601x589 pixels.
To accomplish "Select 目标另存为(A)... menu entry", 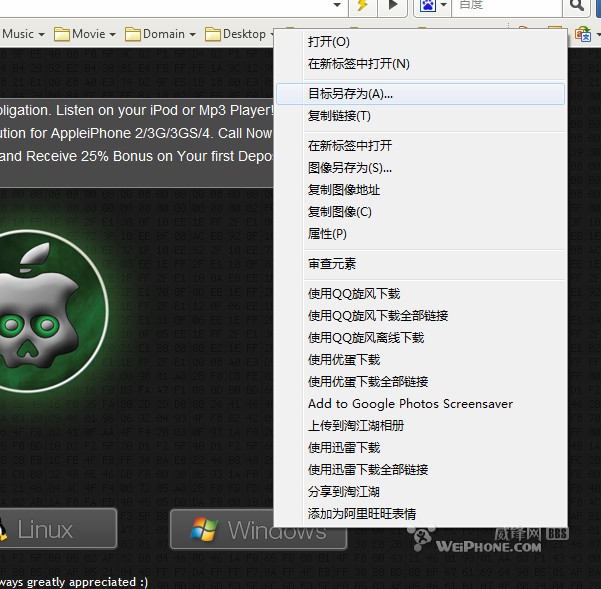I will pyautogui.click(x=350, y=94).
